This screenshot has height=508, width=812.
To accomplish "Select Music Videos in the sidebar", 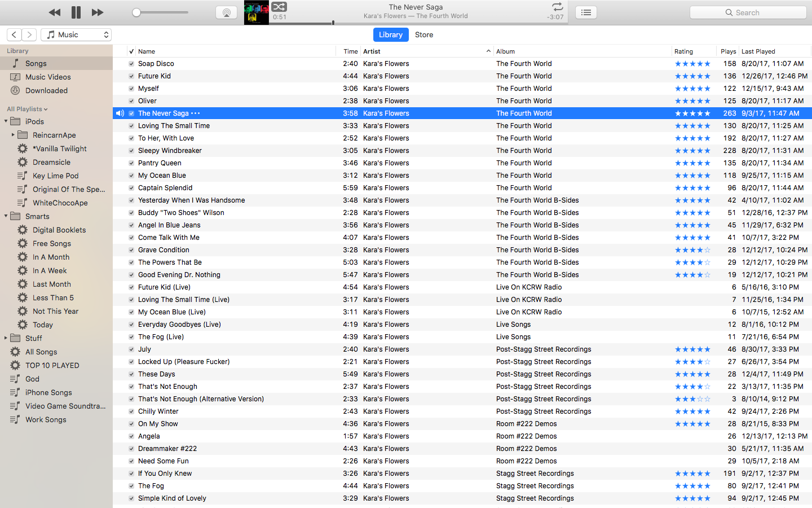I will (x=56, y=77).
